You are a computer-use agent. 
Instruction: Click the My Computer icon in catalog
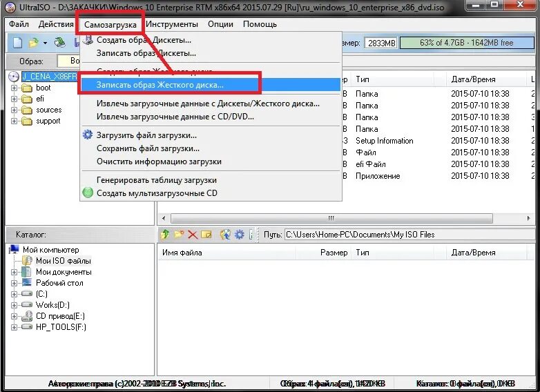[14, 250]
